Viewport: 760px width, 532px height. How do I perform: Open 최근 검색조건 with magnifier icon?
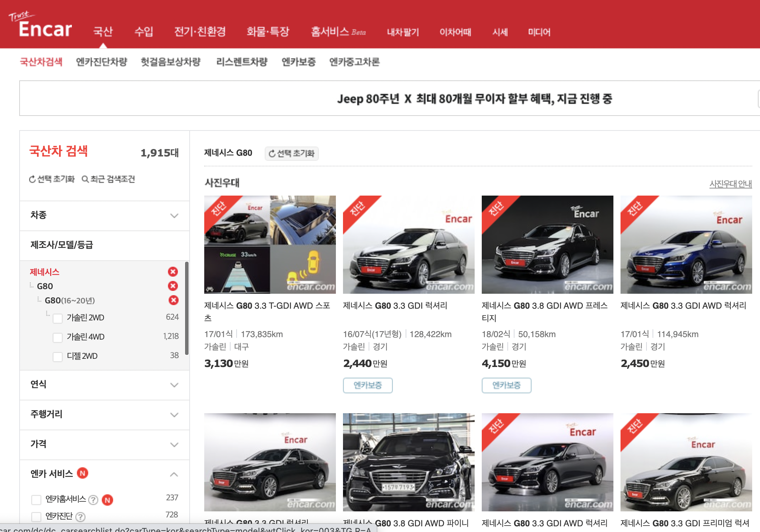[x=108, y=179]
